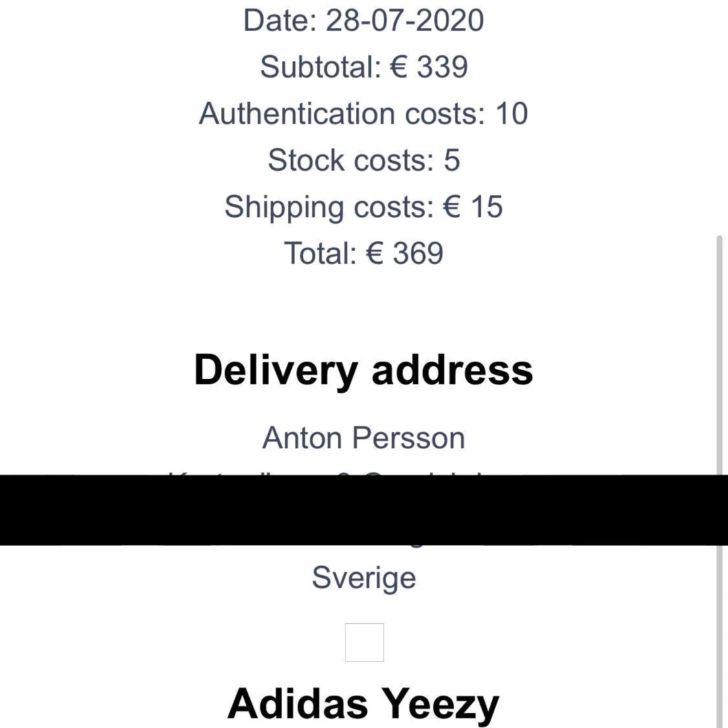Click the black redaction bar over the address

(364, 510)
